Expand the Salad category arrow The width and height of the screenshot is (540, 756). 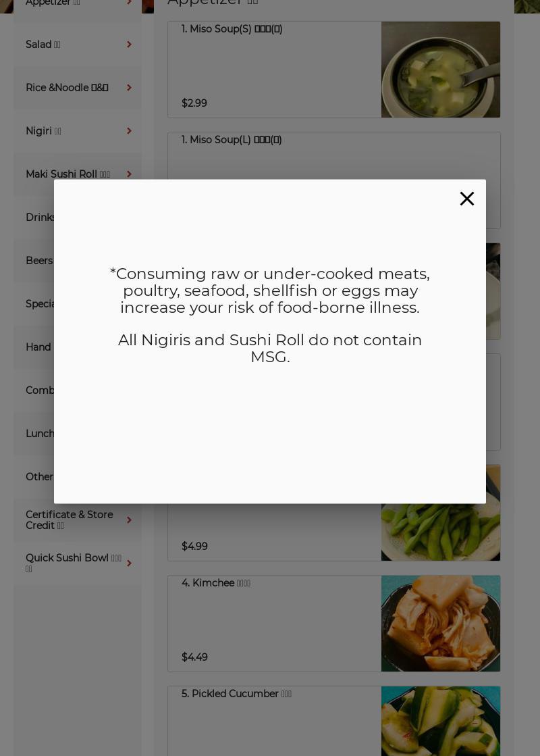129,45
